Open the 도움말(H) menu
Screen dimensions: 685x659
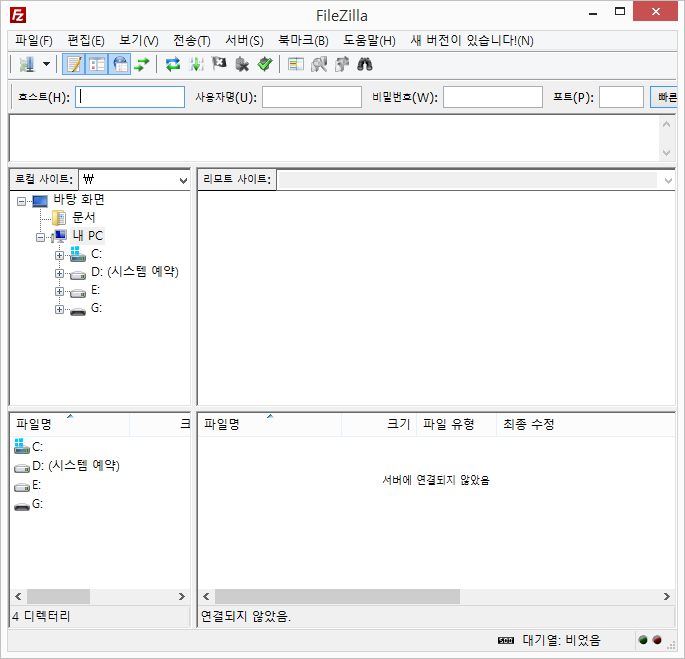click(369, 41)
